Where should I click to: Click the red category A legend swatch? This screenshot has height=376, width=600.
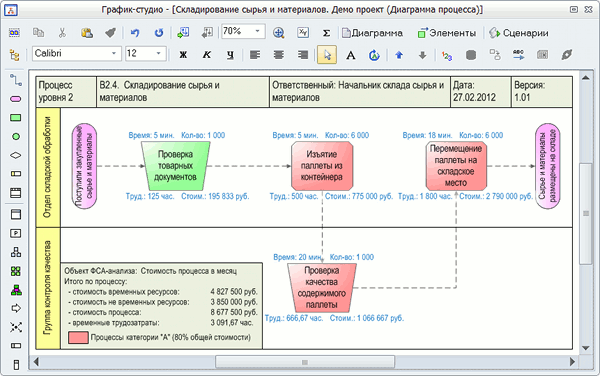78,338
